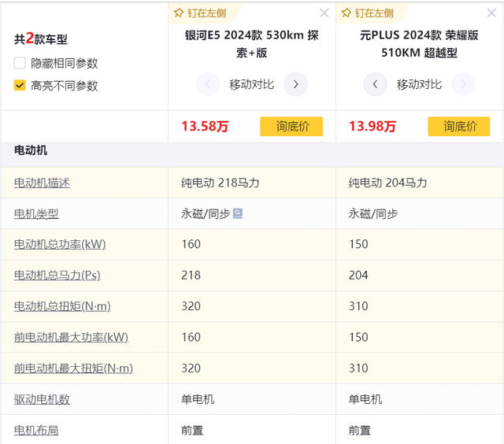The height and width of the screenshot is (444, 504).
Task: Open the 驱动电机数 parameter link
Action: (x=42, y=399)
